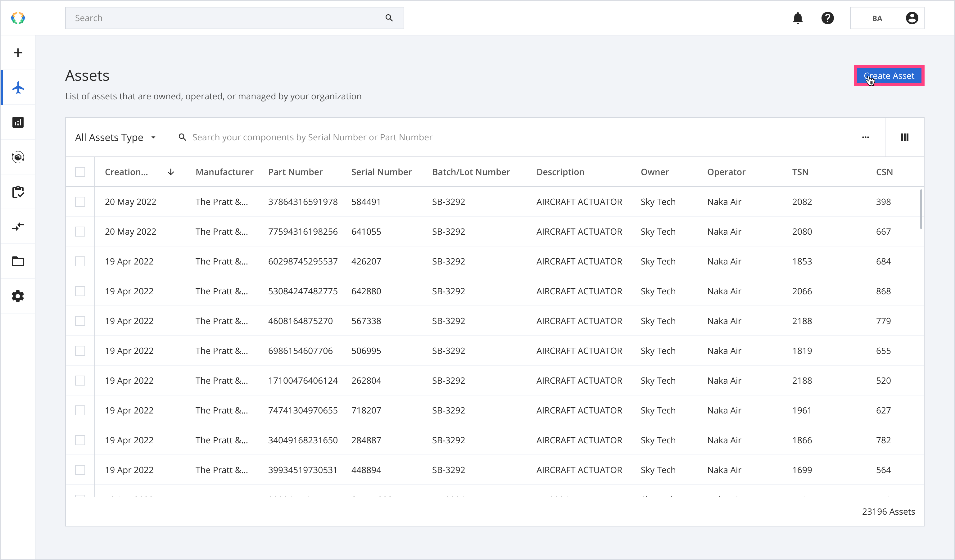Tick the select-all checkbox in the table header
Image resolution: width=955 pixels, height=560 pixels.
click(x=80, y=172)
